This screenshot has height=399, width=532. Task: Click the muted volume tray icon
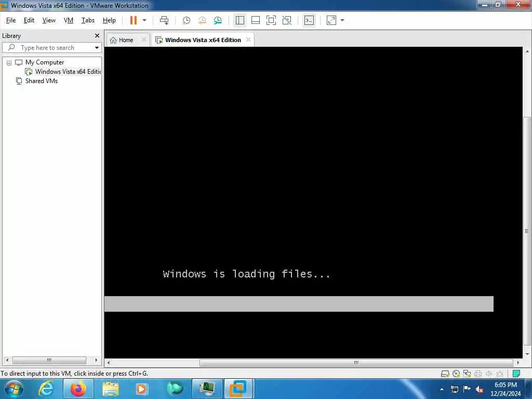pyautogui.click(x=480, y=389)
